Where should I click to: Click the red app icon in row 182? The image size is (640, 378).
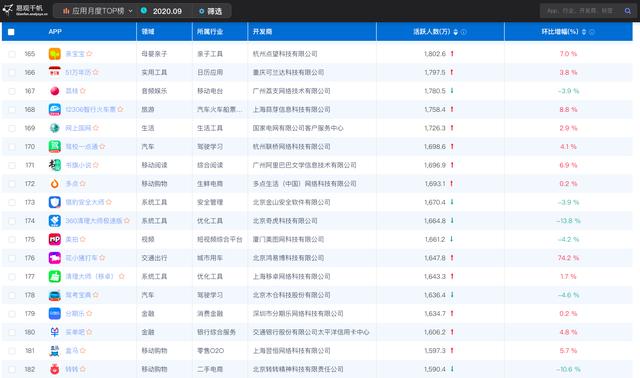(x=55, y=369)
